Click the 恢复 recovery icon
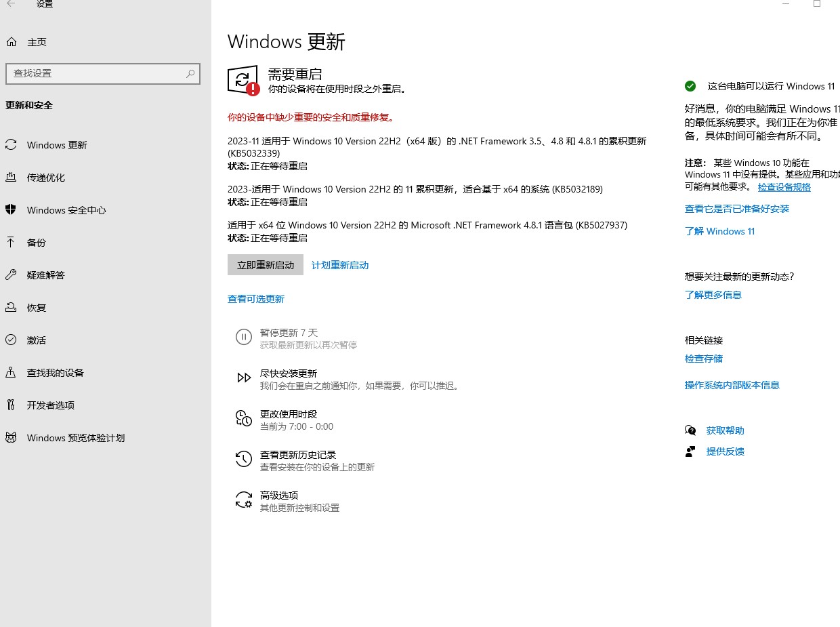 (x=12, y=307)
